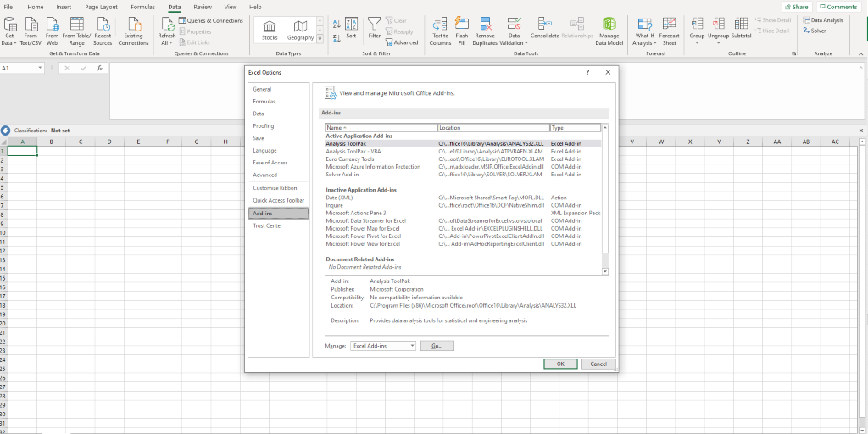Click the Cancel button in dialog
868x434 pixels.
click(598, 364)
